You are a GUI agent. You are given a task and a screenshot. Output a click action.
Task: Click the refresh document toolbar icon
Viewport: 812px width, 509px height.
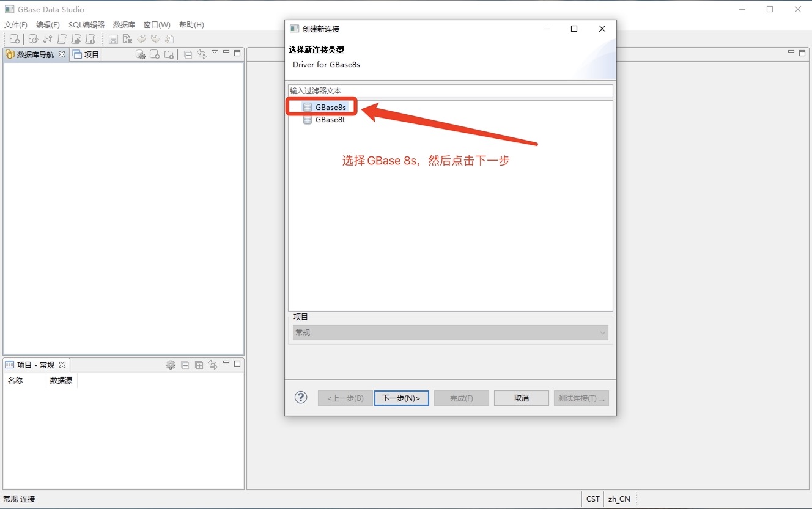click(x=169, y=39)
